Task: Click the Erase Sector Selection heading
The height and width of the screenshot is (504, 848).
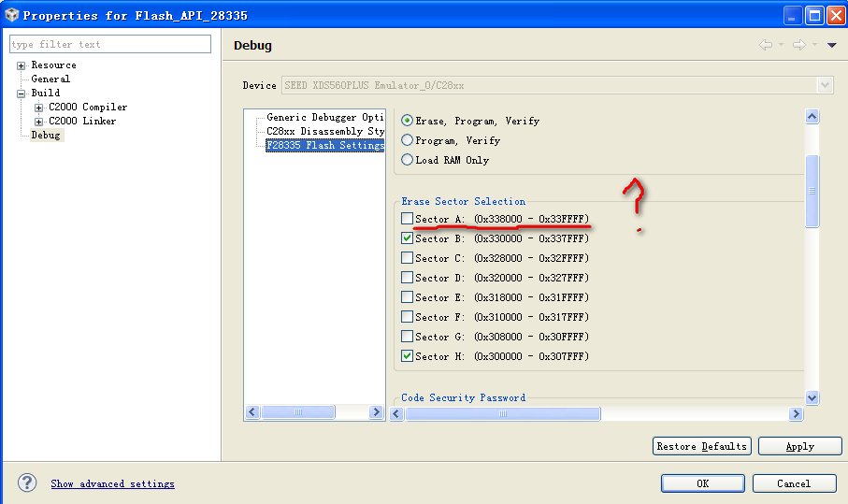Action: [x=464, y=201]
